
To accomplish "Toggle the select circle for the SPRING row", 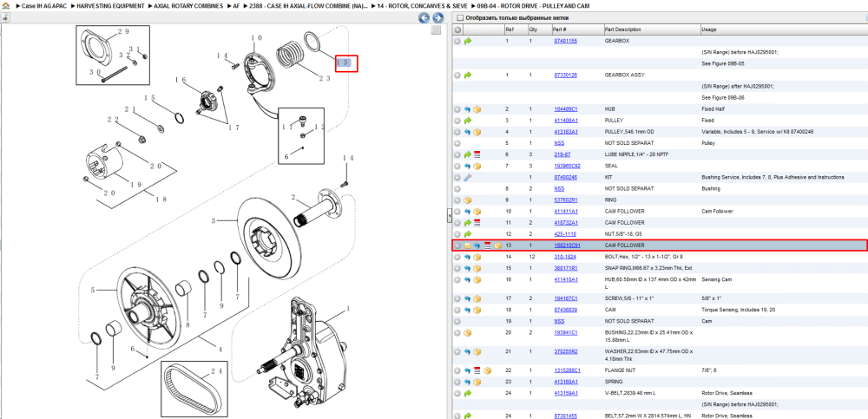I will pyautogui.click(x=457, y=382).
